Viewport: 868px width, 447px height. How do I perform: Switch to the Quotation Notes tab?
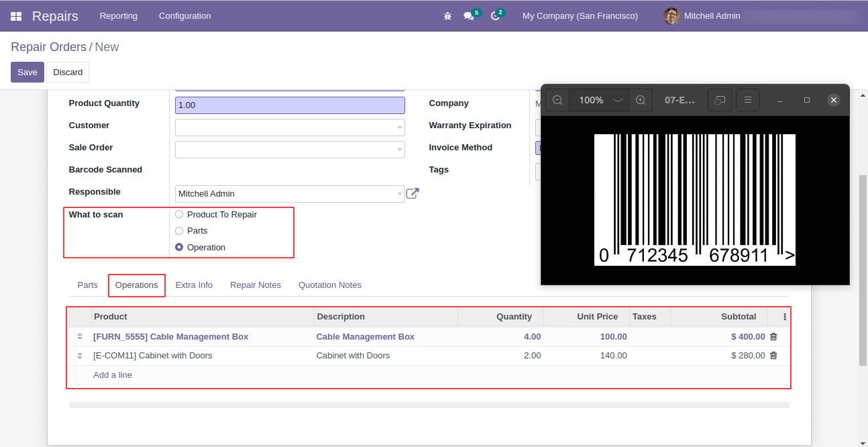[330, 285]
